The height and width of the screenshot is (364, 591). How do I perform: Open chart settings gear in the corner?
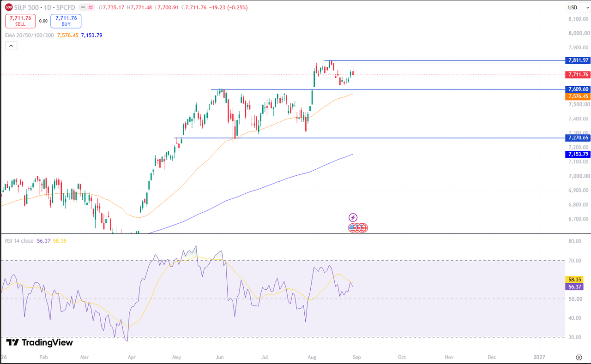point(579,357)
